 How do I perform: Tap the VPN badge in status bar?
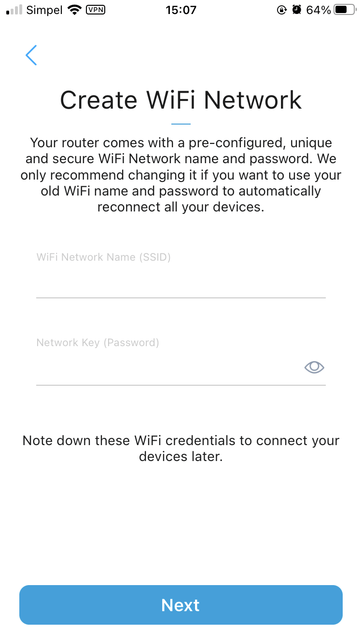pyautogui.click(x=95, y=10)
